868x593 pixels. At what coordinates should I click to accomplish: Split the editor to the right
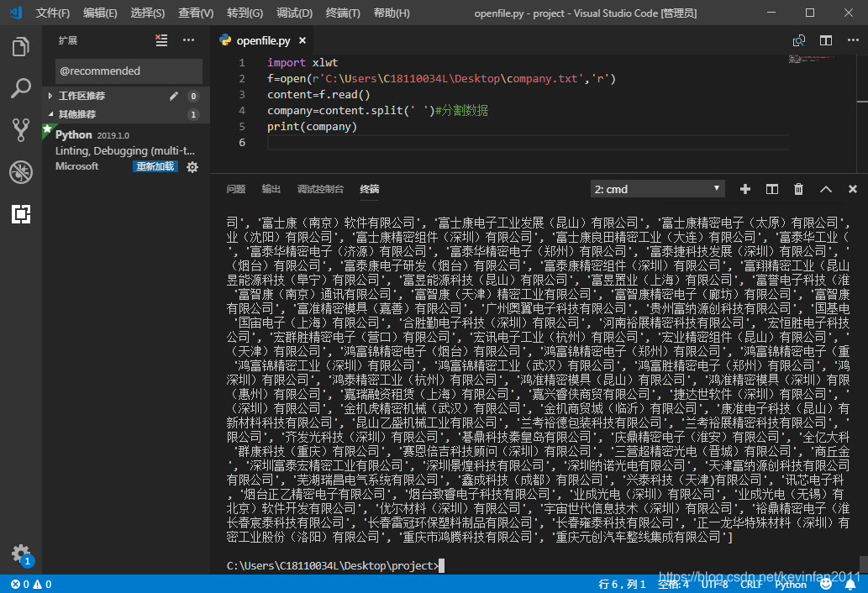coord(826,40)
